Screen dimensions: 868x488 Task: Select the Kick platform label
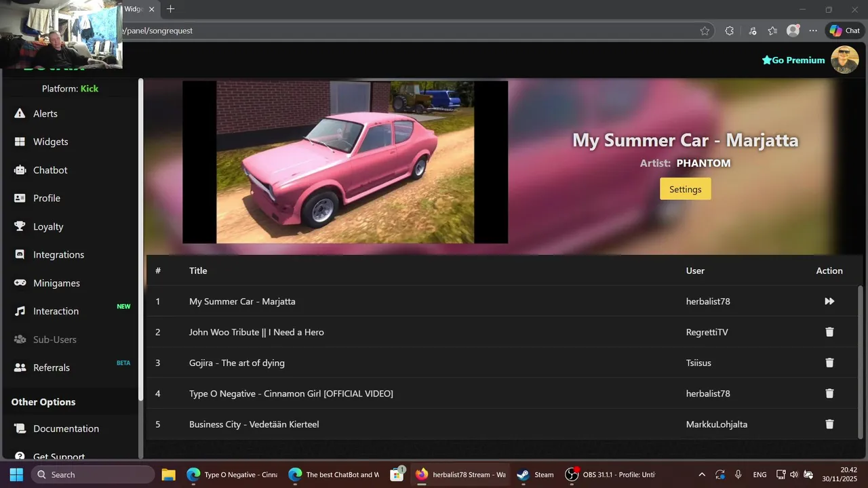90,89
